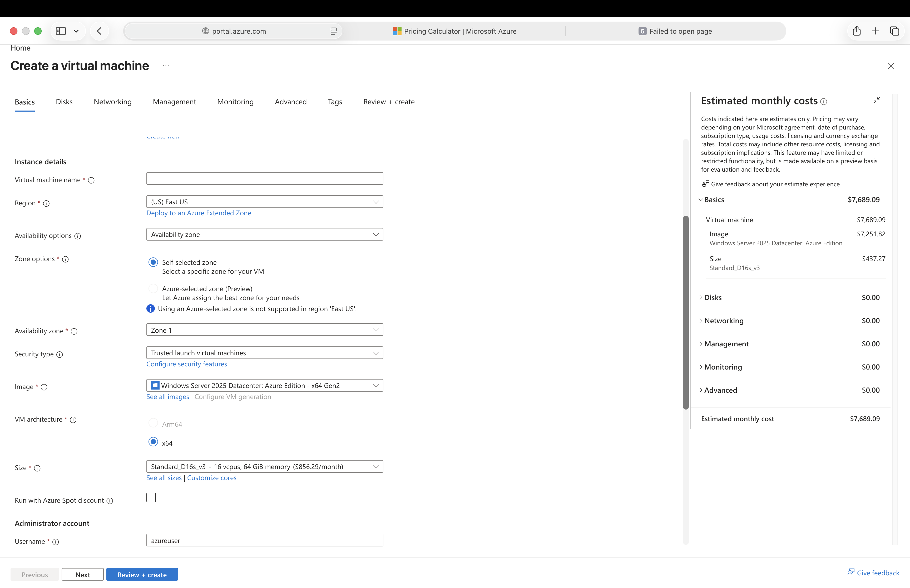910x588 pixels.
Task: Click info icon beside Azure Spot discount
Action: (x=110, y=501)
